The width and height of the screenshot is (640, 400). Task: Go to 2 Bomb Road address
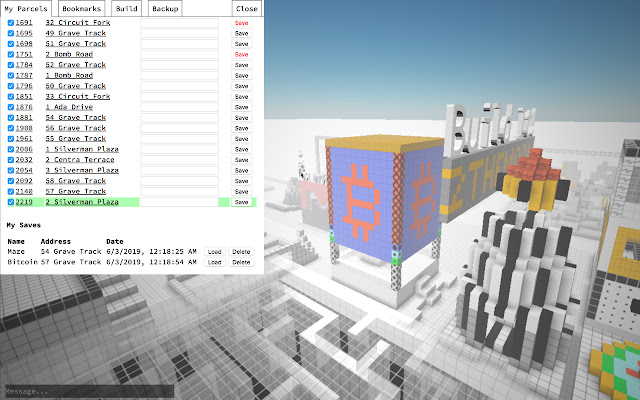click(69, 54)
